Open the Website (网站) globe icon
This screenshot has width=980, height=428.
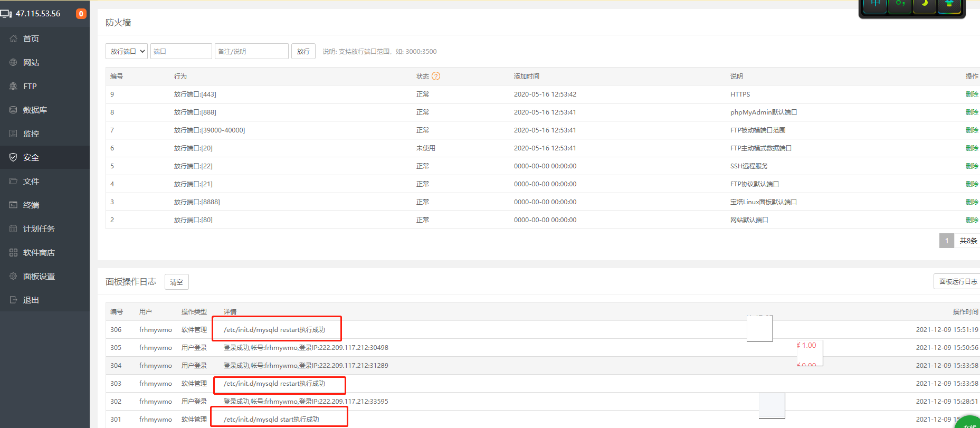click(x=13, y=62)
